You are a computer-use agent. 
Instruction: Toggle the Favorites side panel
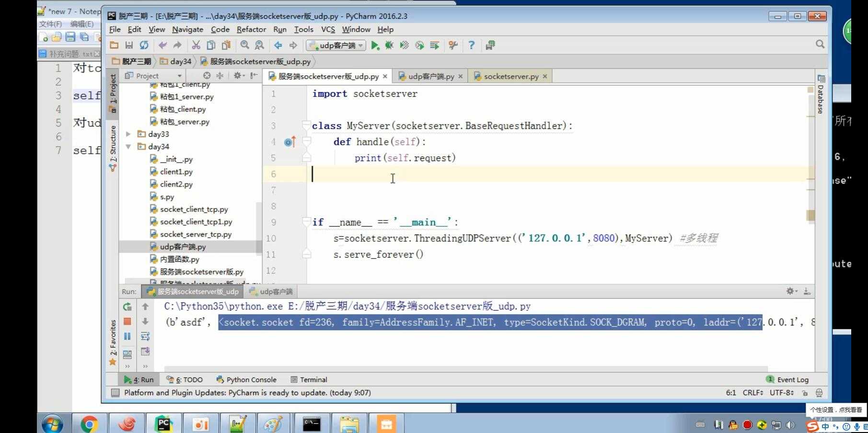113,342
